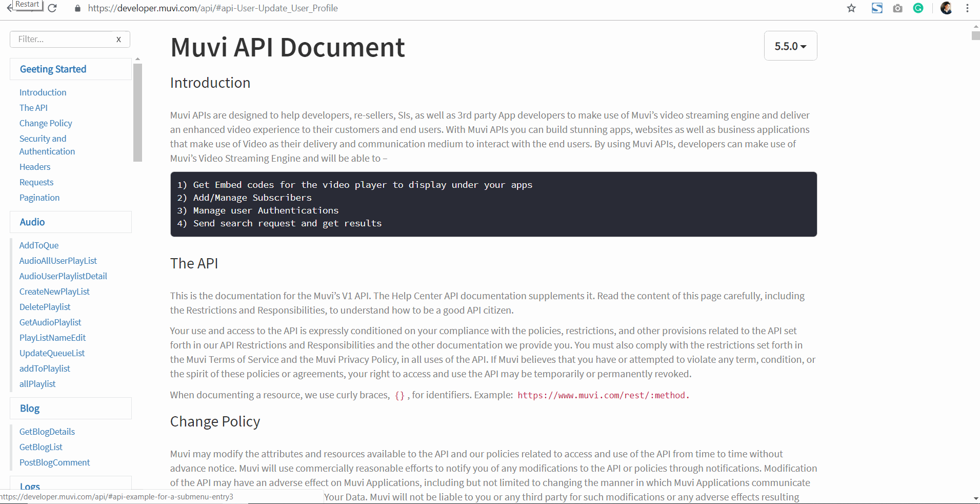Open the 5.5.0 version dropdown
This screenshot has width=980, height=504.
[790, 46]
